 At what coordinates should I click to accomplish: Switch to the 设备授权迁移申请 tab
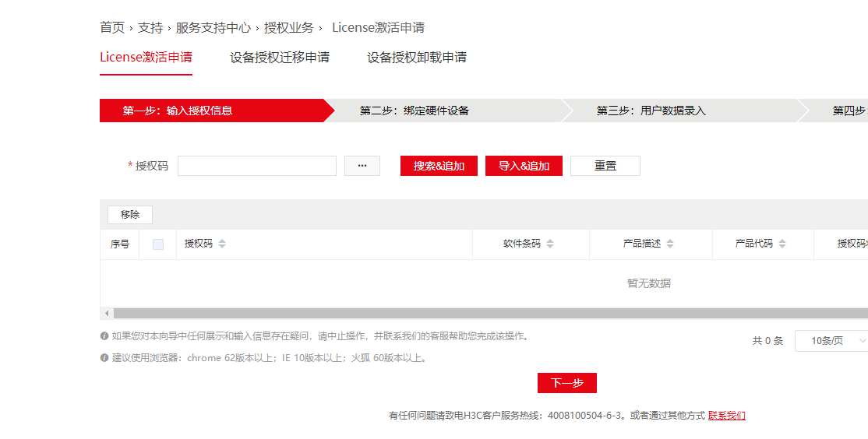pyautogui.click(x=280, y=58)
